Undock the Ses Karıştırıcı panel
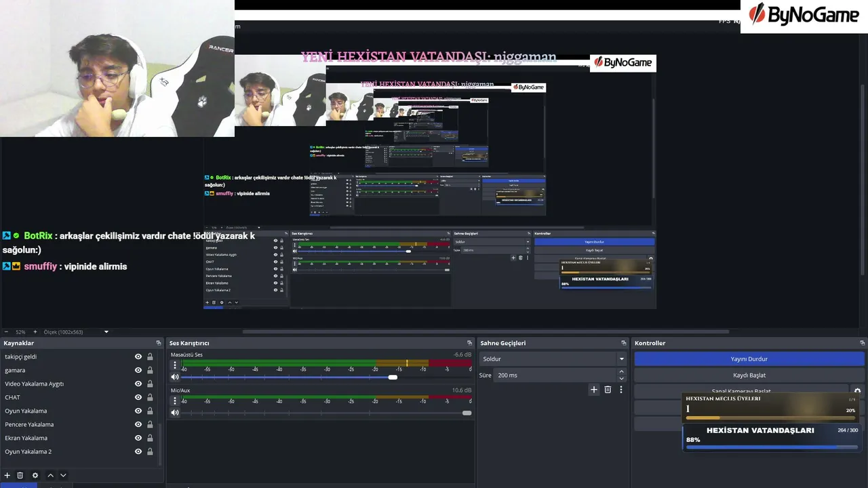Screen dimensions: 868x488 [469, 343]
